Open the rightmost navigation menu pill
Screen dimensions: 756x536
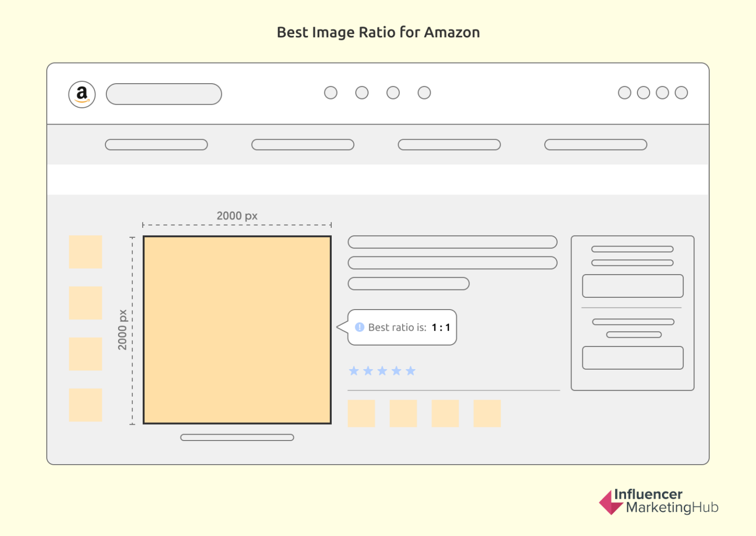click(x=595, y=144)
